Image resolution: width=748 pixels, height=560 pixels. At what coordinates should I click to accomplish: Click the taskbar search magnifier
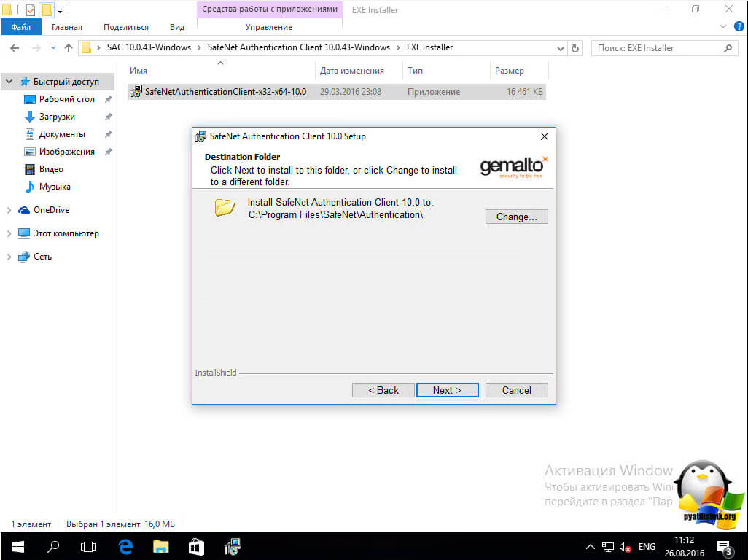click(x=53, y=547)
